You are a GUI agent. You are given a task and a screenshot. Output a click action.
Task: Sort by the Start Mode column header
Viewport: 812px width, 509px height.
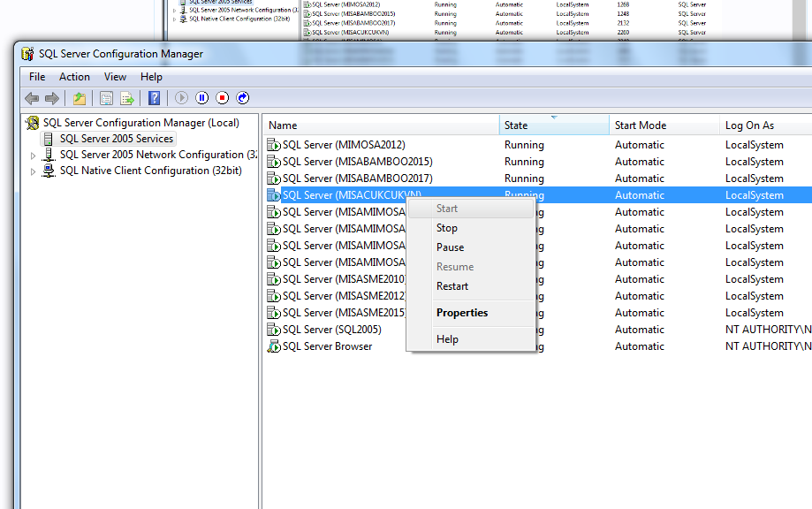pyautogui.click(x=664, y=125)
